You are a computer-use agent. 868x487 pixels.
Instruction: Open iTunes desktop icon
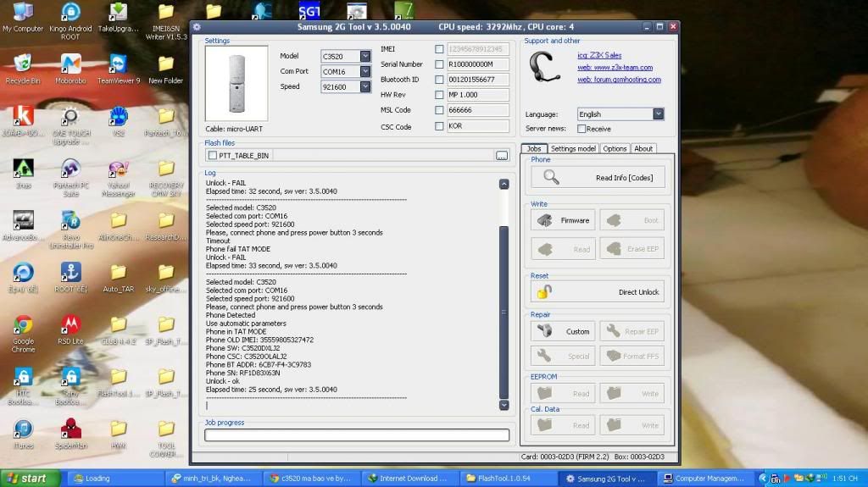click(x=23, y=434)
